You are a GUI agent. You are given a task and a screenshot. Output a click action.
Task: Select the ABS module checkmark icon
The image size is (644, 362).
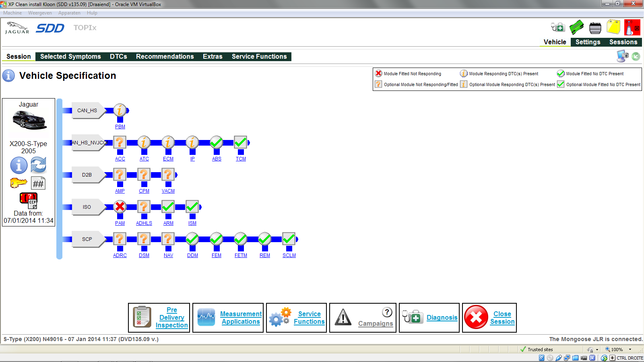217,142
